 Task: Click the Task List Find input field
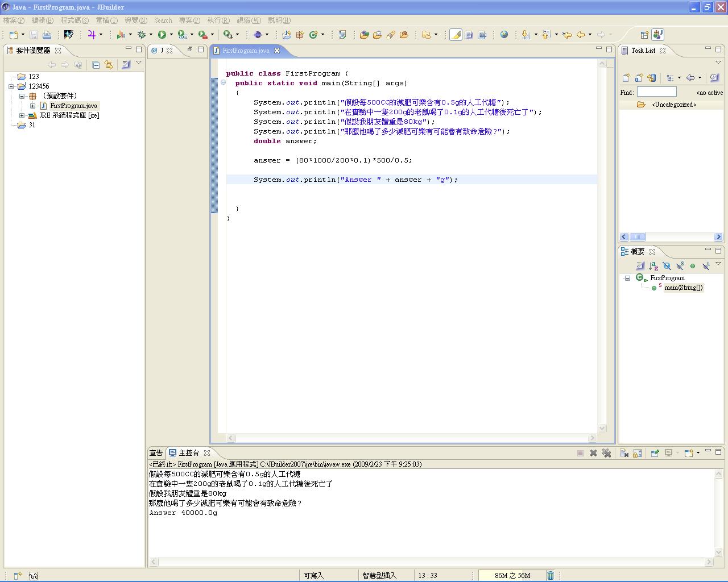tap(656, 92)
